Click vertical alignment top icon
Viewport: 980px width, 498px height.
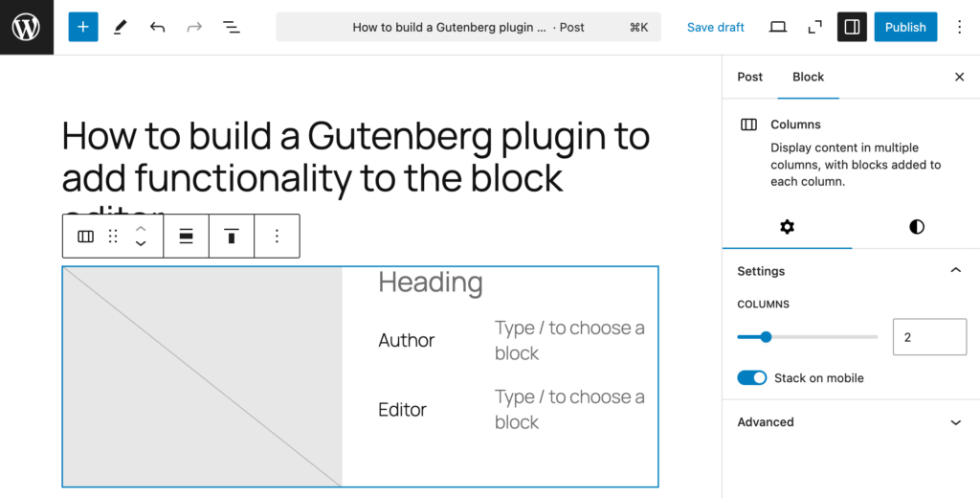(231, 237)
